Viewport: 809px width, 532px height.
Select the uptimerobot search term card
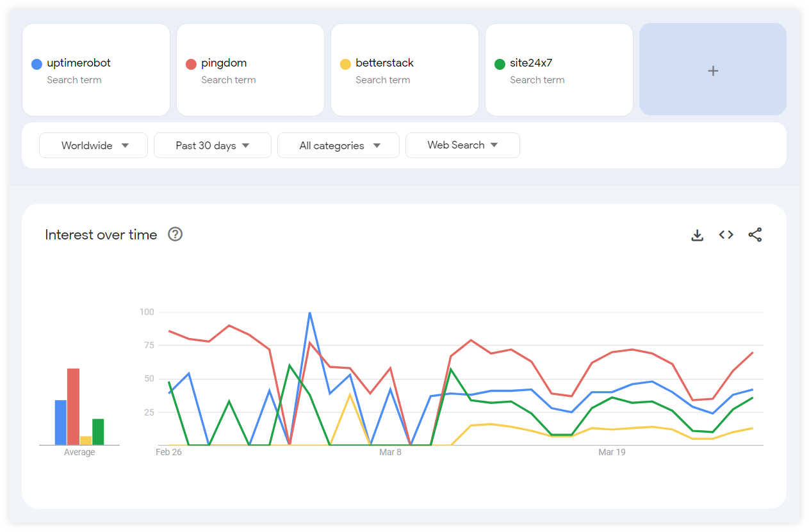point(95,69)
